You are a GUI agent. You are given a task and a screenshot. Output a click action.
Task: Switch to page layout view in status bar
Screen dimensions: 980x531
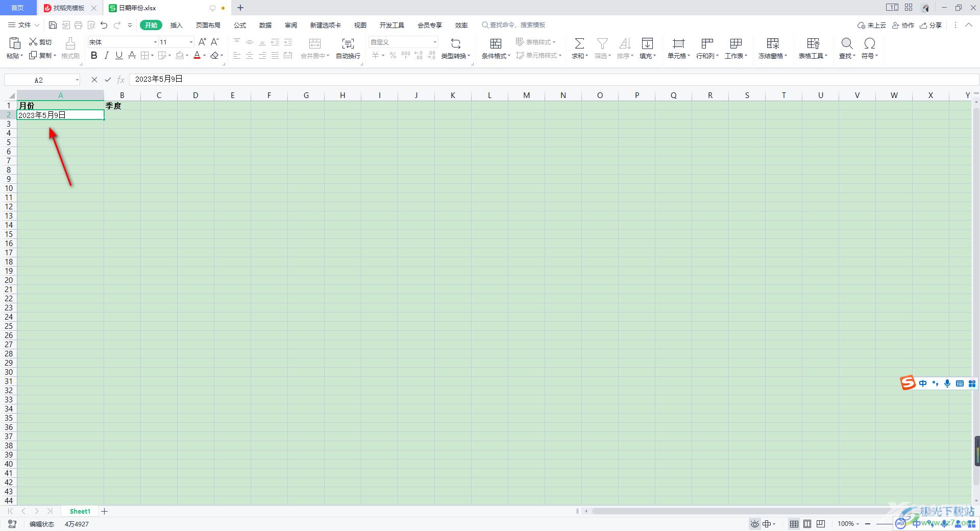tap(807, 524)
